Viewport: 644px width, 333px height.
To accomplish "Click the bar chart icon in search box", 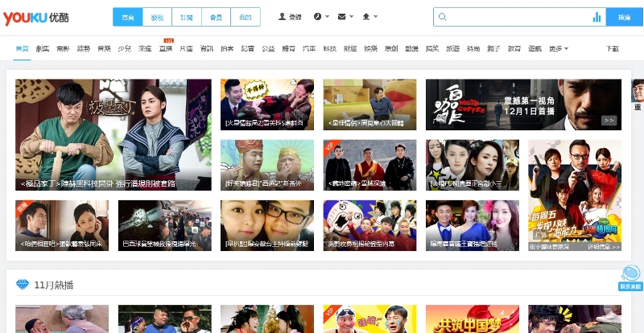I will (x=597, y=17).
